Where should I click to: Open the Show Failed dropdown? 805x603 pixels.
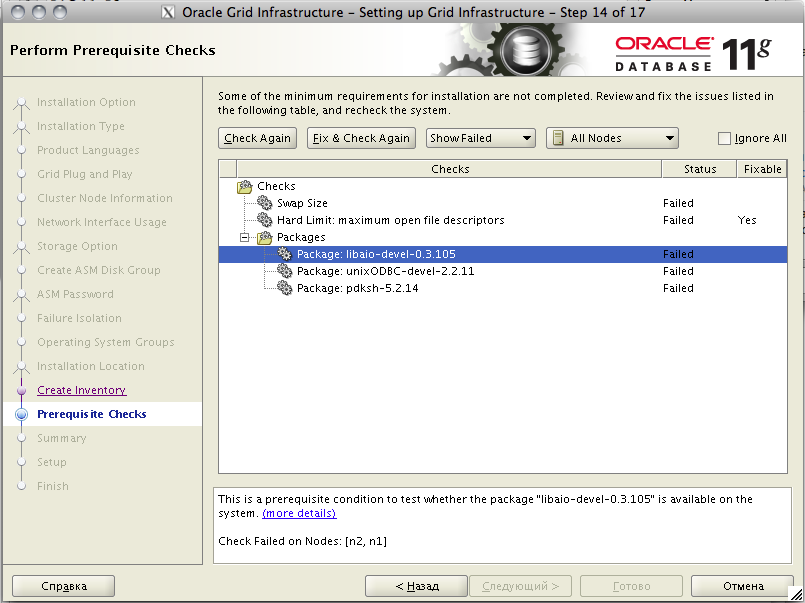pos(481,138)
